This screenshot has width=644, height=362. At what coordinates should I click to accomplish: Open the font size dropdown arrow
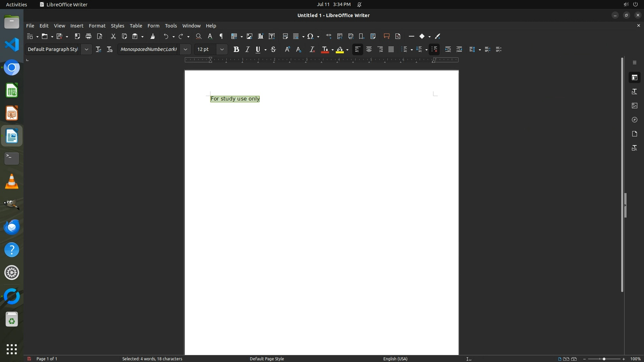coord(222,49)
